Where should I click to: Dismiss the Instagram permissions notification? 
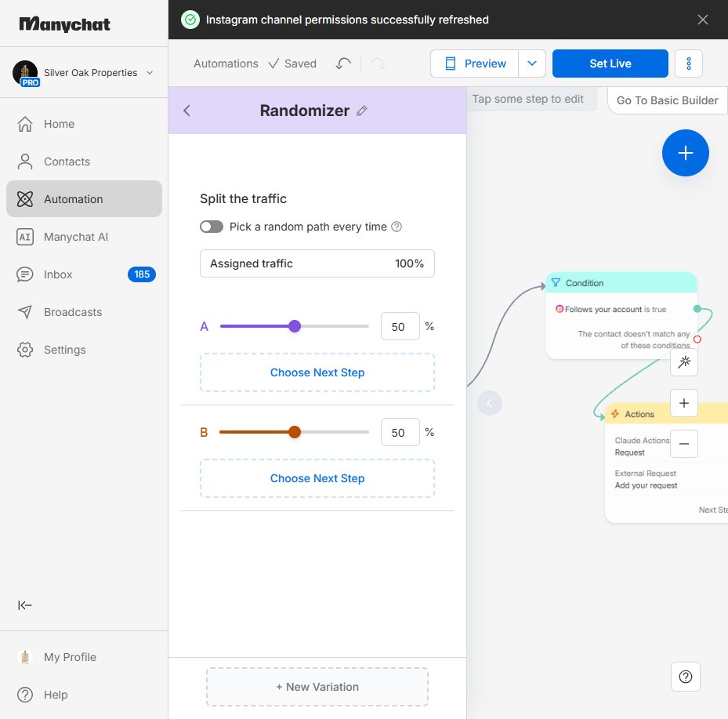[x=703, y=20]
